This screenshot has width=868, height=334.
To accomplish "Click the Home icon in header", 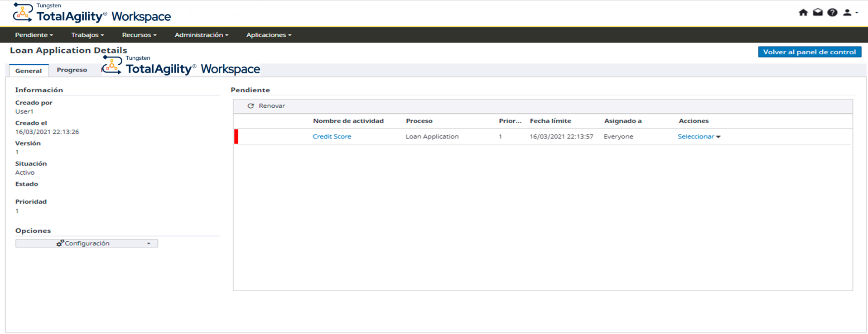I will click(803, 13).
